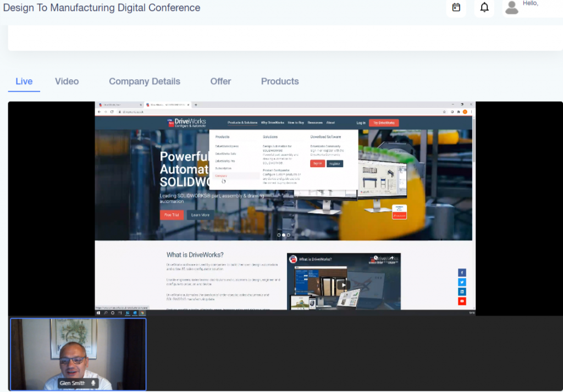Screen dimensions: 563x392
Task: Click the YouTube social icon
Action: click(462, 301)
